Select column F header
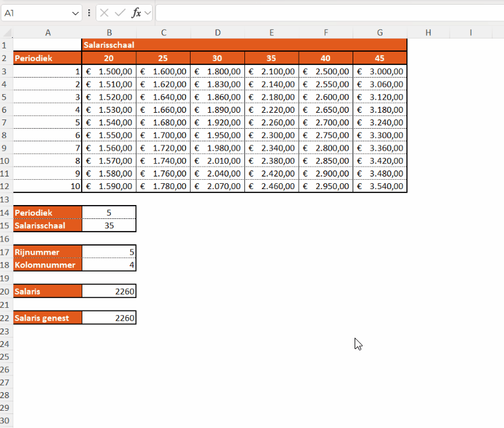 point(326,33)
